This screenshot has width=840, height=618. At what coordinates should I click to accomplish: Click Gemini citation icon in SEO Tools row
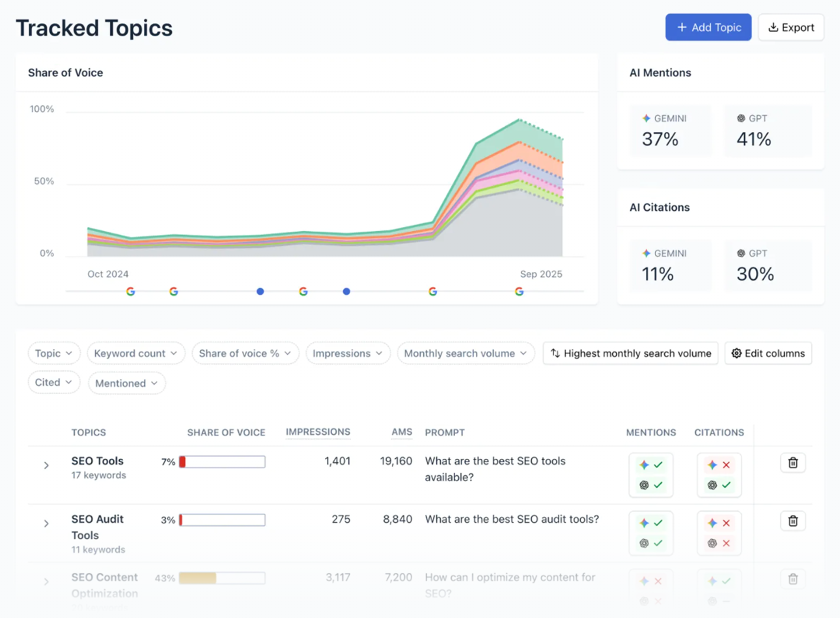(712, 465)
